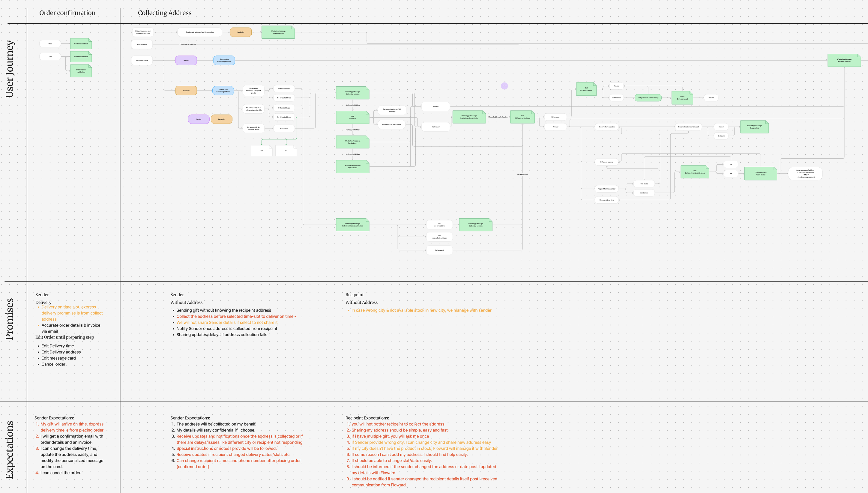Click the "No address" node
This screenshot has height=493, width=868.
point(284,128)
